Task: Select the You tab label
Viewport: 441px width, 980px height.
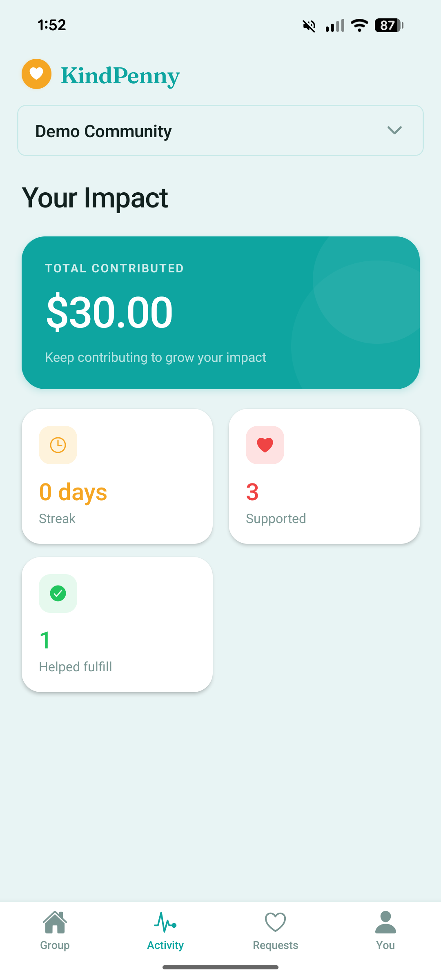Action: (x=385, y=945)
